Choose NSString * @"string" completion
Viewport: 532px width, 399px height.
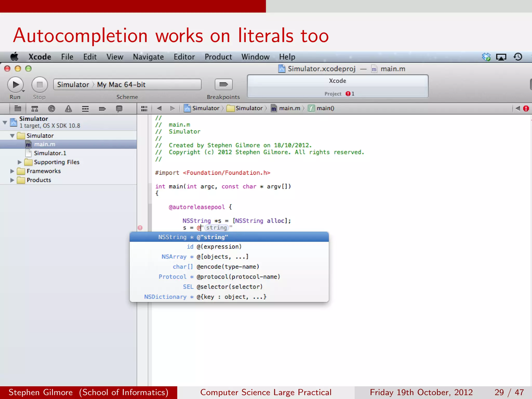coord(229,237)
